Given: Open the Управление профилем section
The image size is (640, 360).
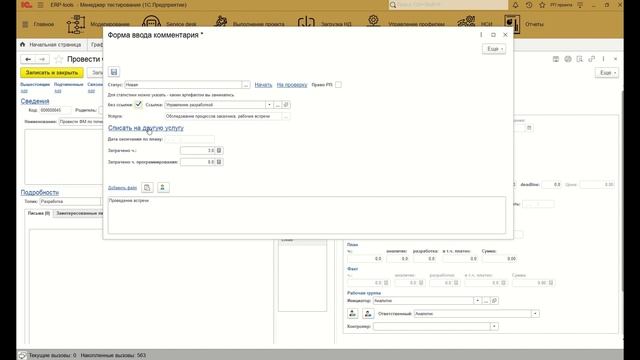Looking at the screenshot, I should pos(405,24).
